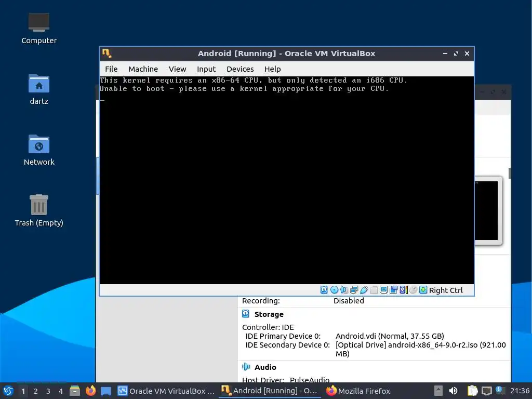Click the mouse integration indicator icon
The image size is (532, 399).
click(x=413, y=290)
